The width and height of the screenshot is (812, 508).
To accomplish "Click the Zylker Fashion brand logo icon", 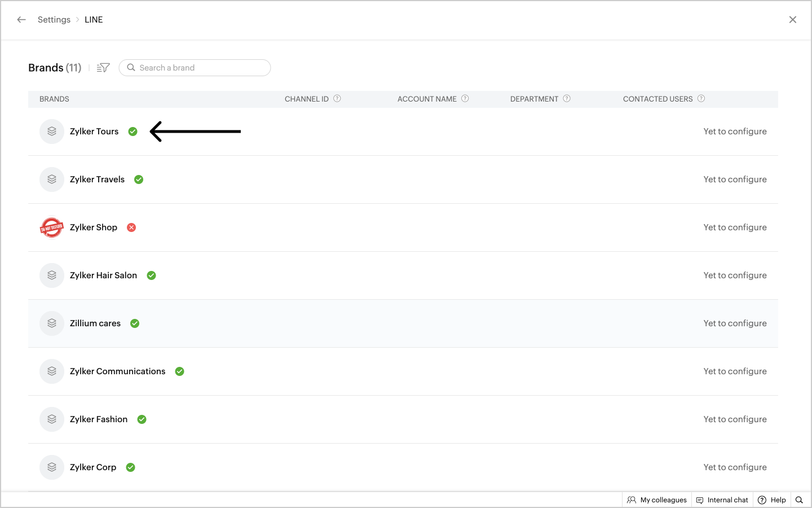I will tap(52, 419).
